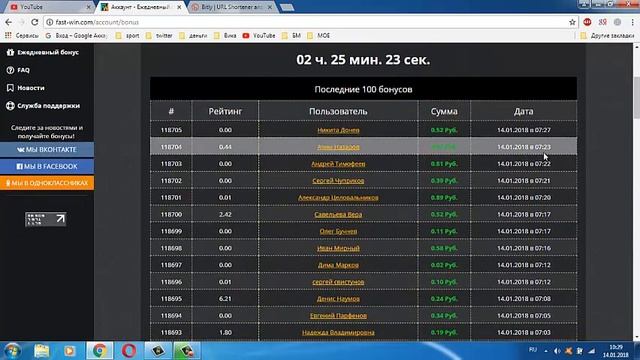The image size is (640, 360).
Task: Open user Иван Мирный profile
Action: point(338,248)
